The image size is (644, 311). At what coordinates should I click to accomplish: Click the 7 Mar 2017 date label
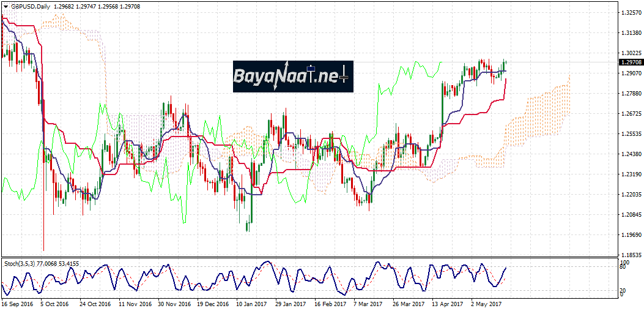tap(369, 303)
